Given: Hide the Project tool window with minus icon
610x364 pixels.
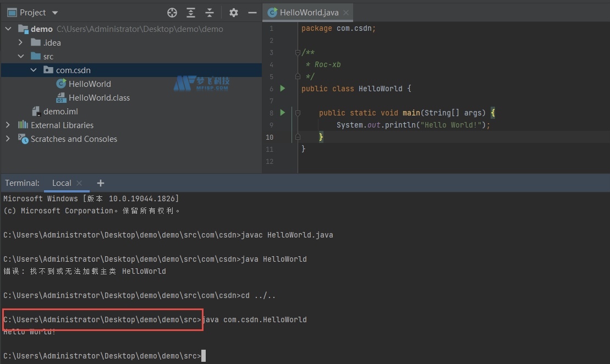Looking at the screenshot, I should click(252, 13).
